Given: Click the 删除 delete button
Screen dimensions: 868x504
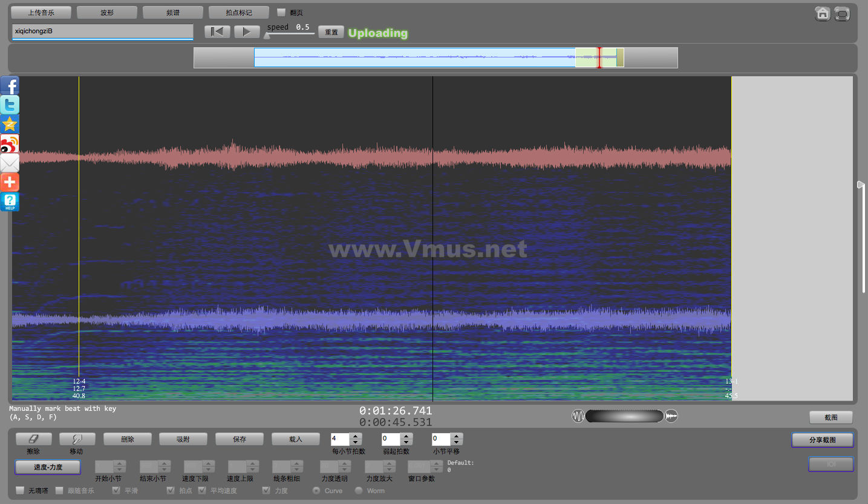Looking at the screenshot, I should tap(128, 439).
